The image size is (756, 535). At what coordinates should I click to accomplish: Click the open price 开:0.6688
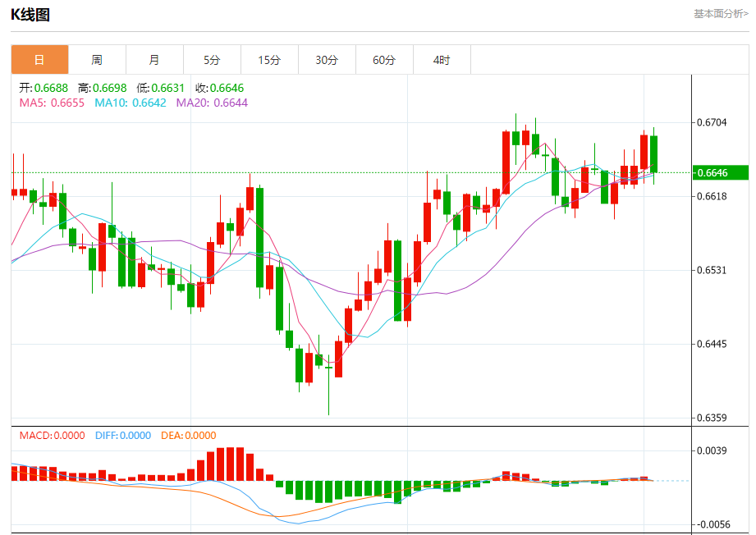click(x=44, y=88)
